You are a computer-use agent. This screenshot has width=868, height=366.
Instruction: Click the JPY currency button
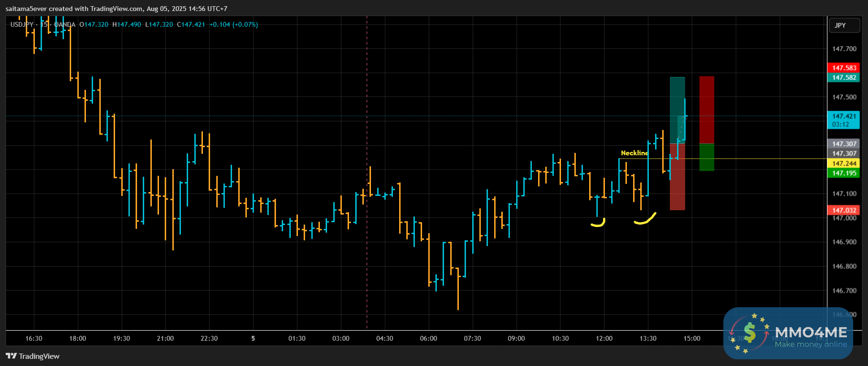[x=844, y=25]
